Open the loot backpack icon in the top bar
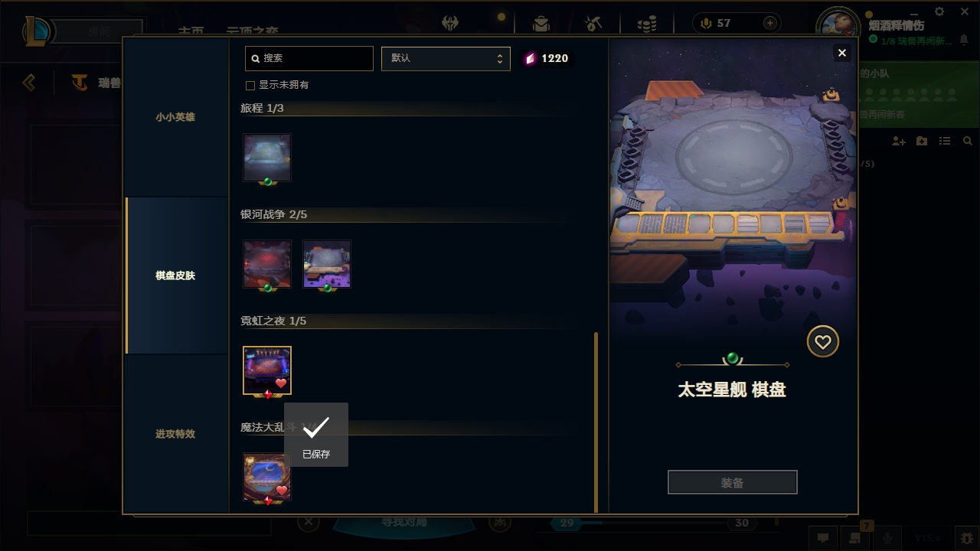The image size is (980, 551). pyautogui.click(x=541, y=23)
